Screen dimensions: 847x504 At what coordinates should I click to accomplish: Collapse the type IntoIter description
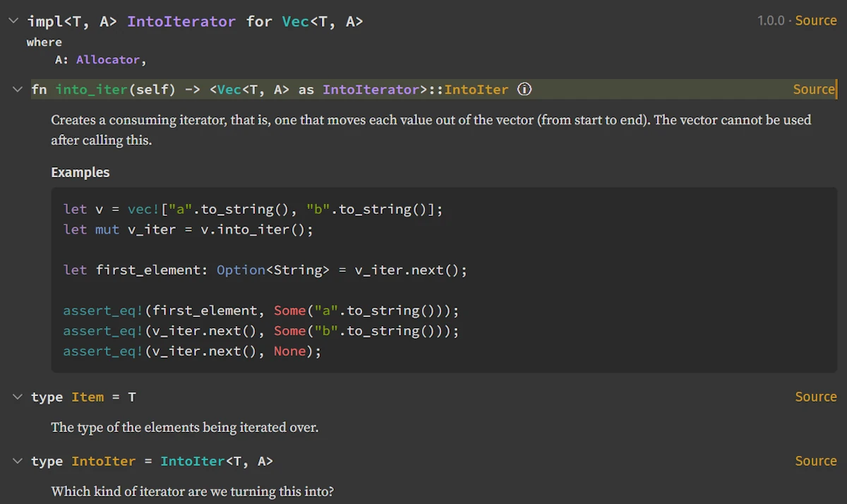pyautogui.click(x=17, y=461)
